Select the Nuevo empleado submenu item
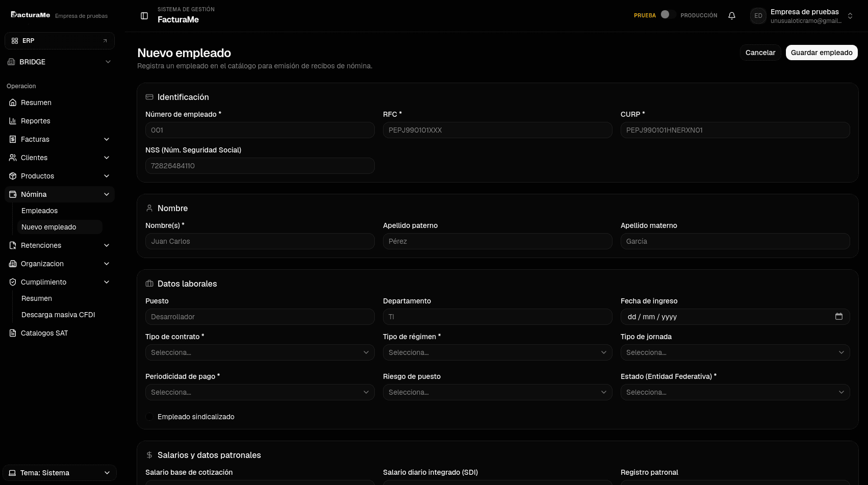The width and height of the screenshot is (868, 485). pyautogui.click(x=60, y=227)
